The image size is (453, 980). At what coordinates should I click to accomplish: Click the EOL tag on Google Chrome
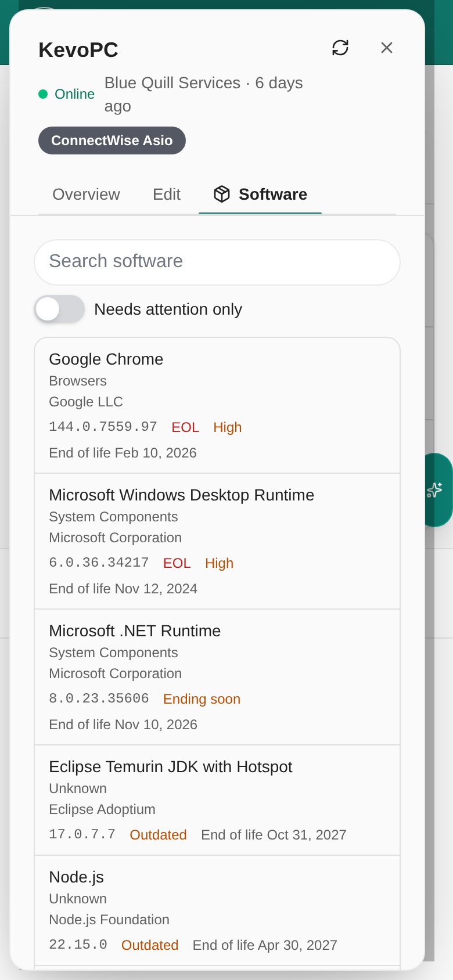point(185,427)
